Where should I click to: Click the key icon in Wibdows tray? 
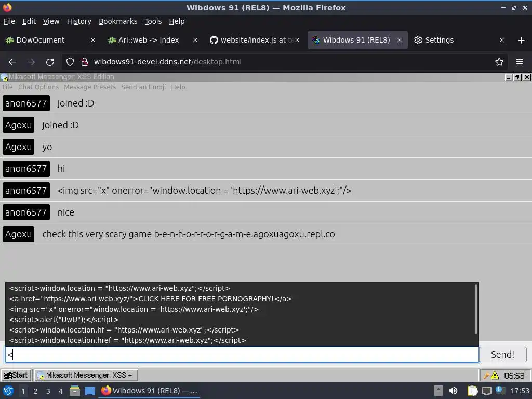tap(486, 376)
